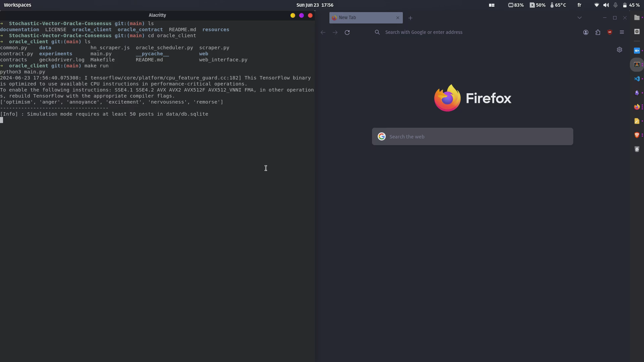The width and height of the screenshot is (644, 362).
Task: Click the Alacritty title bar text
Action: 157,15
